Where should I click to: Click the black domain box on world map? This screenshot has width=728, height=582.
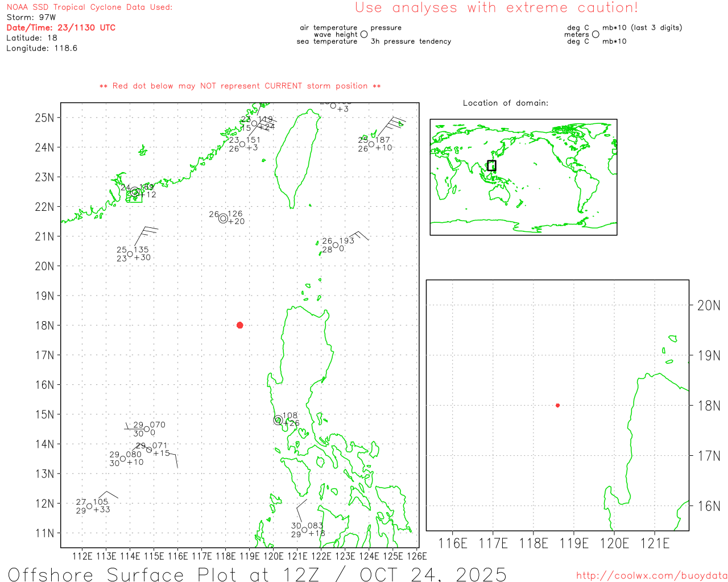pos(491,165)
